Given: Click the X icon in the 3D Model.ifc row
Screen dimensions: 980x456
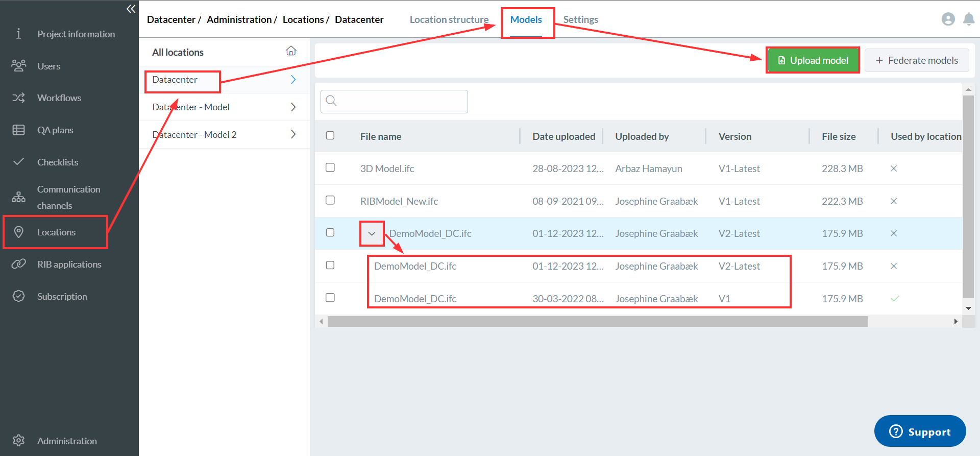Looking at the screenshot, I should click(x=893, y=169).
